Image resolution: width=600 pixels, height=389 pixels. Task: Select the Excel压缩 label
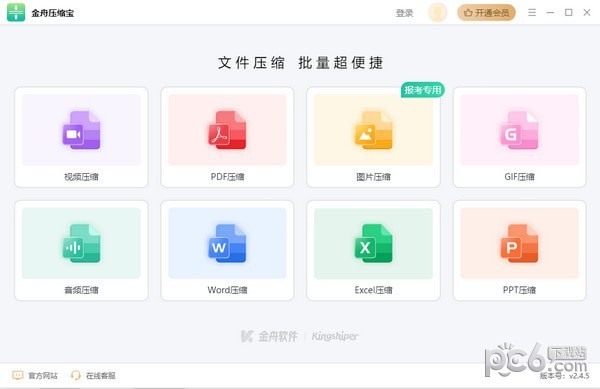pos(373,290)
